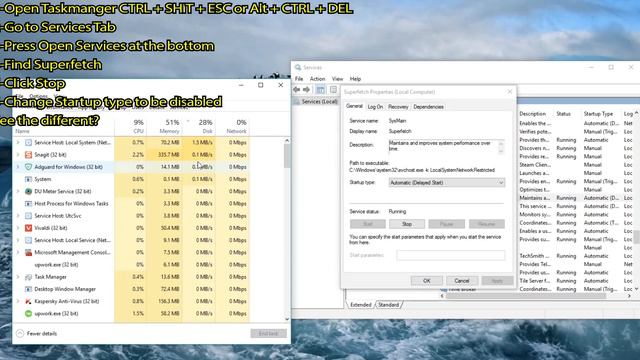Open the Help menu in Services
Image resolution: width=640 pixels, height=360 pixels.
click(x=355, y=79)
